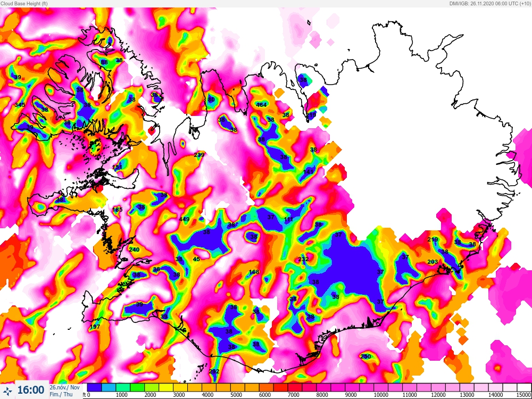This screenshot has width=532, height=399.
Task: Click the 141 cloud base value on the map
Action: [308, 172]
